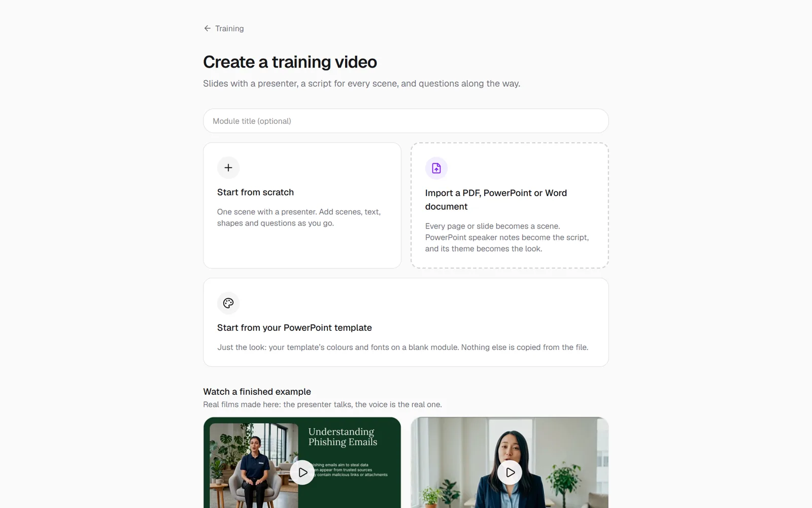Open the Understanding Phishing Emails thumbnail title
The width and height of the screenshot is (812, 508).
pyautogui.click(x=343, y=437)
